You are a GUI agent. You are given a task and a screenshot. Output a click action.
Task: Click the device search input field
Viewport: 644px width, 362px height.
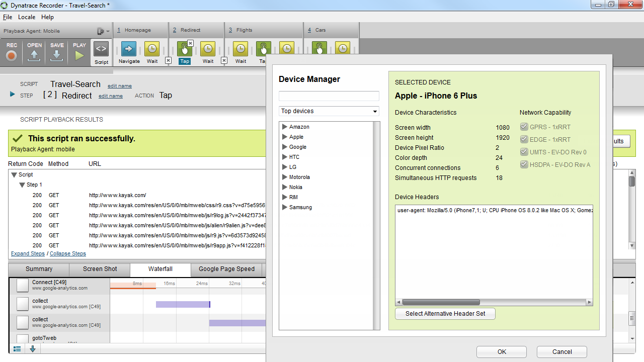[329, 96]
